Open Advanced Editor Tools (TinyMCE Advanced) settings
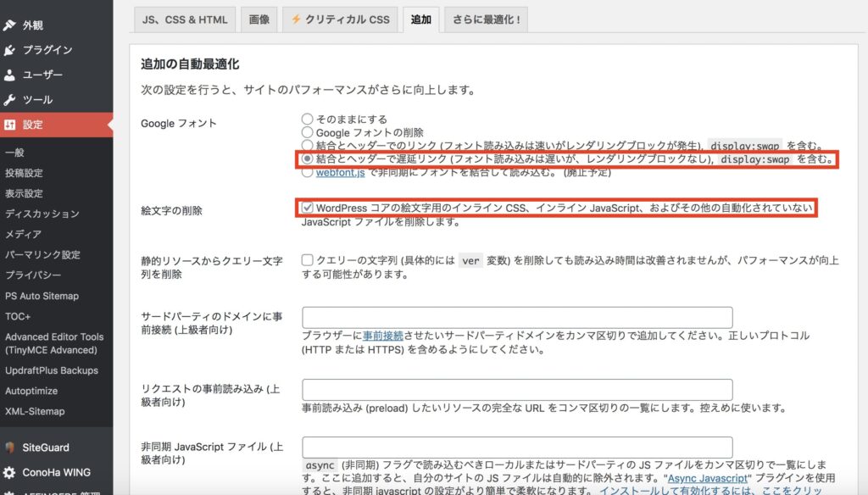 click(x=54, y=343)
